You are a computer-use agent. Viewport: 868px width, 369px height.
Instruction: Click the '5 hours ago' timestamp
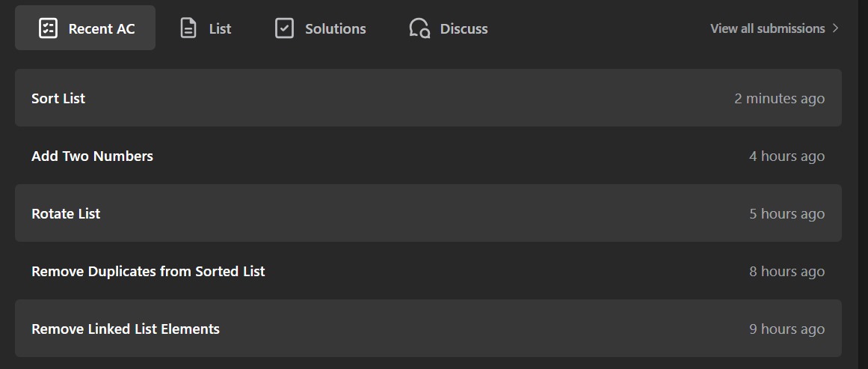[x=787, y=214]
